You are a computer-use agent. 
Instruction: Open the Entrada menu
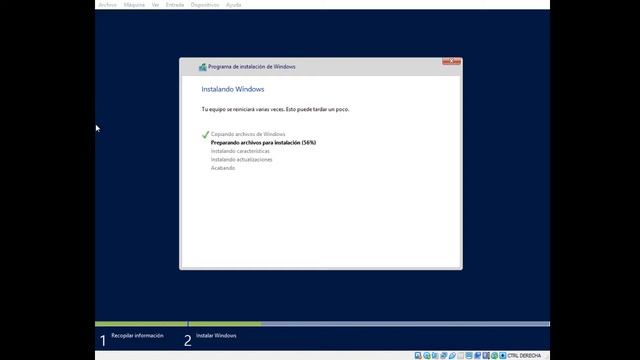175,5
